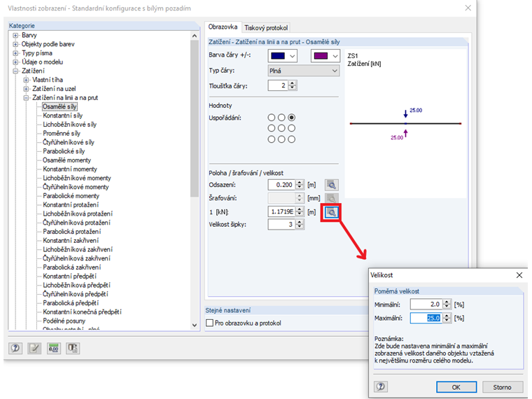Close the Vlastnosti zobrazení window
The image size is (532, 399).
[x=468, y=8]
